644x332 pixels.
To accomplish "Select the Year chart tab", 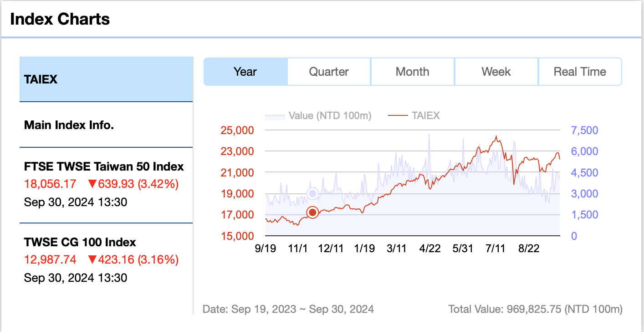I will point(245,72).
